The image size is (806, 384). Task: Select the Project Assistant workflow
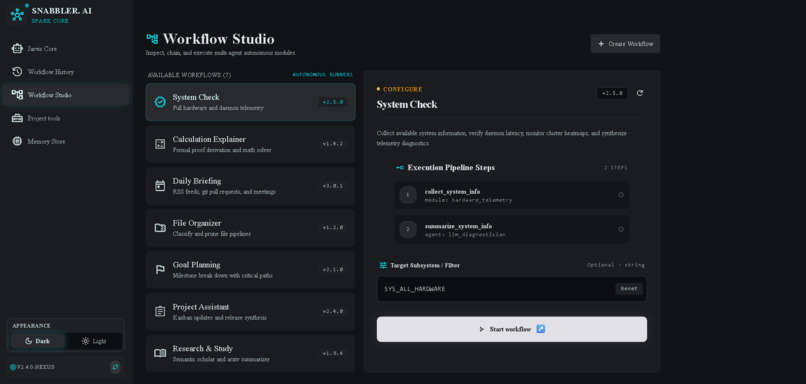tap(250, 312)
